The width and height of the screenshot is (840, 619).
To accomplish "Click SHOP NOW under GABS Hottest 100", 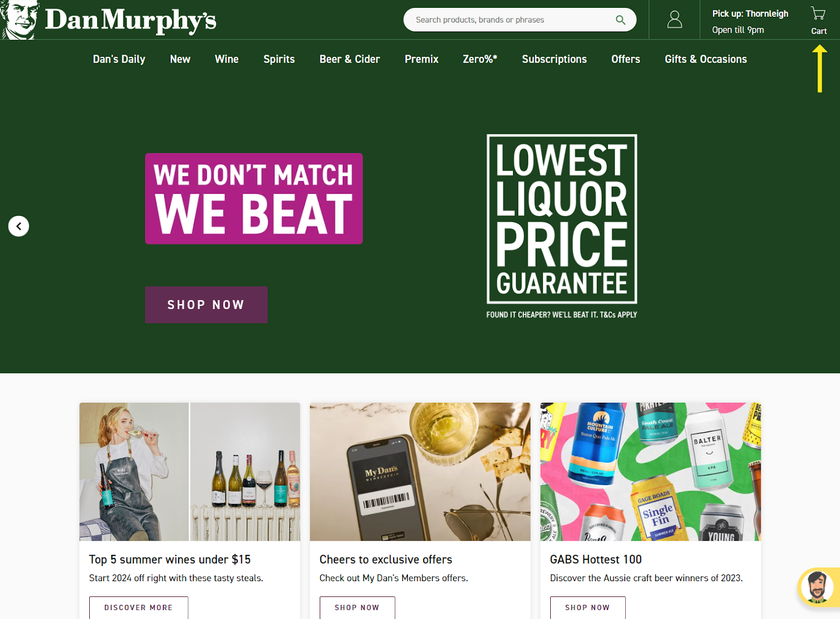I will (x=587, y=607).
